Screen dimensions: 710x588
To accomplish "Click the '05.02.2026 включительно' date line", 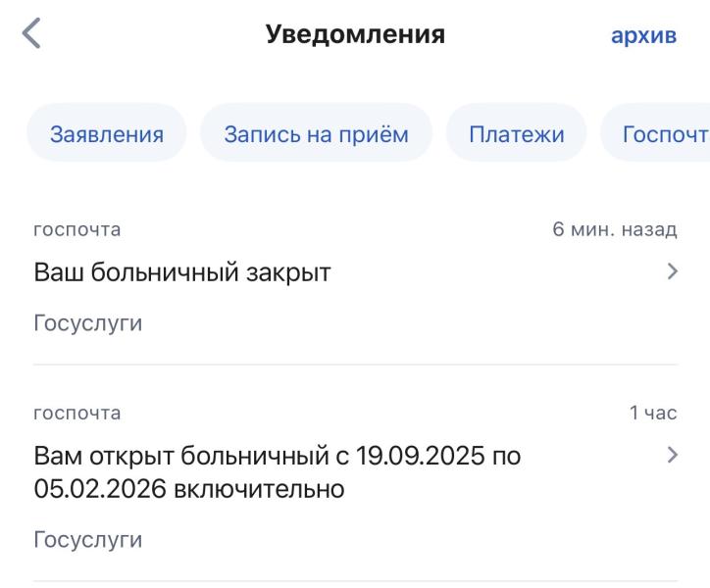I will coord(188,489).
